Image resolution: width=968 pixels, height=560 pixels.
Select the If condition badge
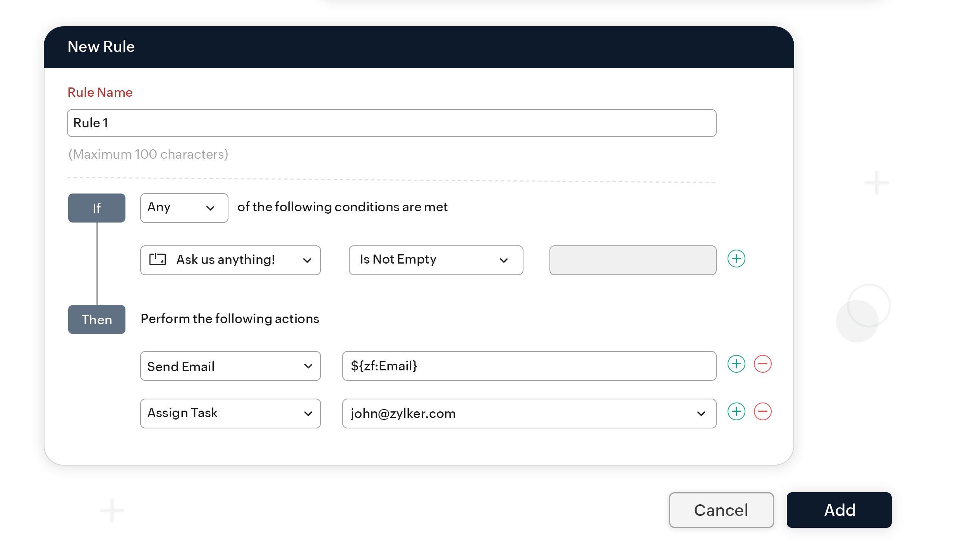(x=96, y=208)
